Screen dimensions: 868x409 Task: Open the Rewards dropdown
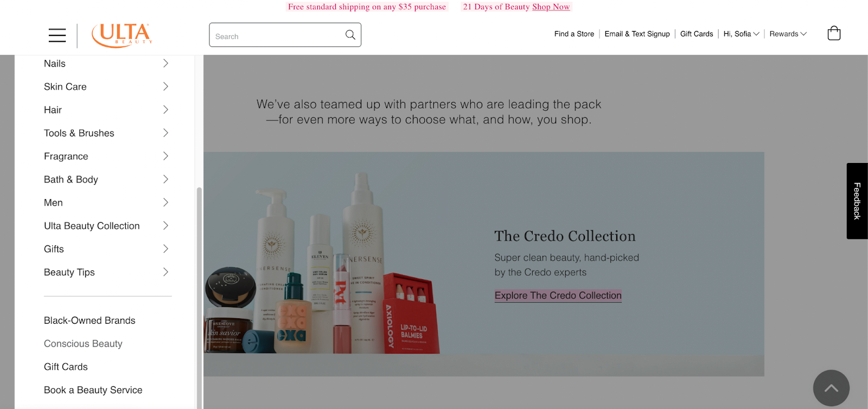[x=788, y=34]
